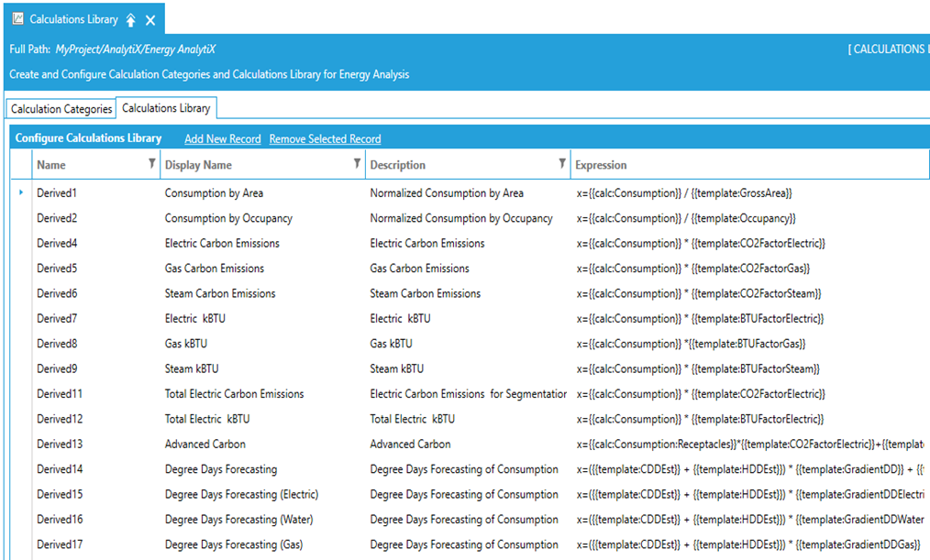The height and width of the screenshot is (560, 930).
Task: Open the Display Name column filter funnel
Action: pos(357,164)
